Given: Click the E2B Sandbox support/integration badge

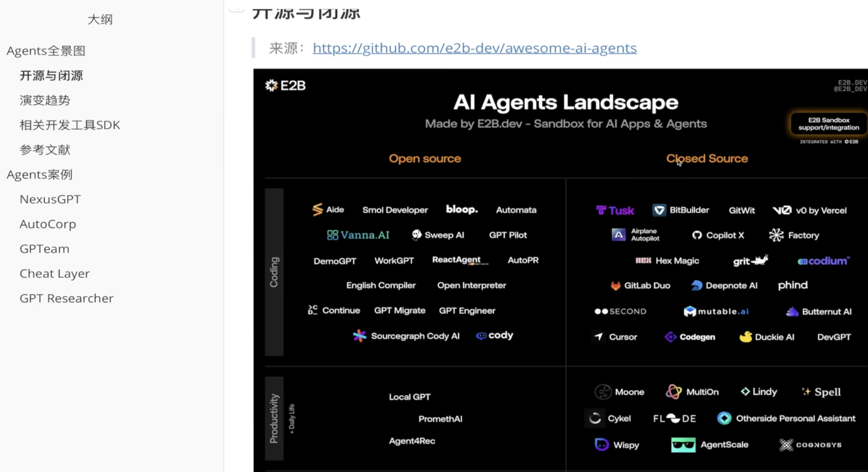Looking at the screenshot, I should (828, 124).
